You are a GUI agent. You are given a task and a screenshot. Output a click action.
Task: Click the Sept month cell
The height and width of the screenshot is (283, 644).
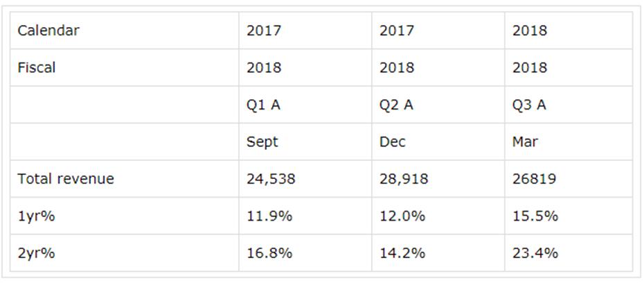pos(262,142)
